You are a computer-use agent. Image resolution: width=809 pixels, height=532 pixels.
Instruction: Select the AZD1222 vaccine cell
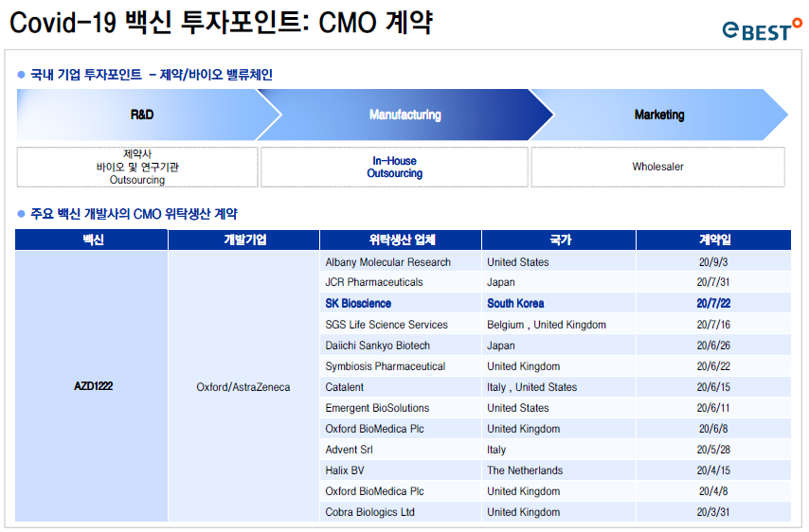91,386
